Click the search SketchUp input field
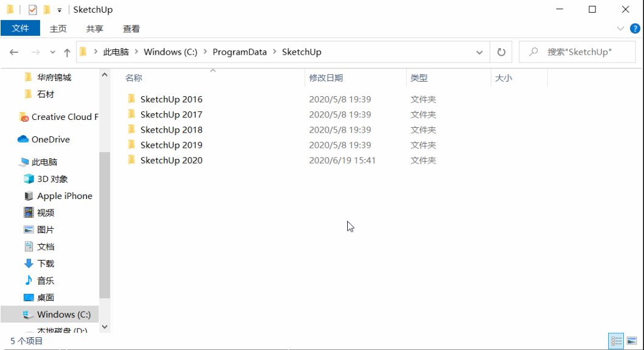Image resolution: width=644 pixels, height=350 pixels. [x=577, y=52]
